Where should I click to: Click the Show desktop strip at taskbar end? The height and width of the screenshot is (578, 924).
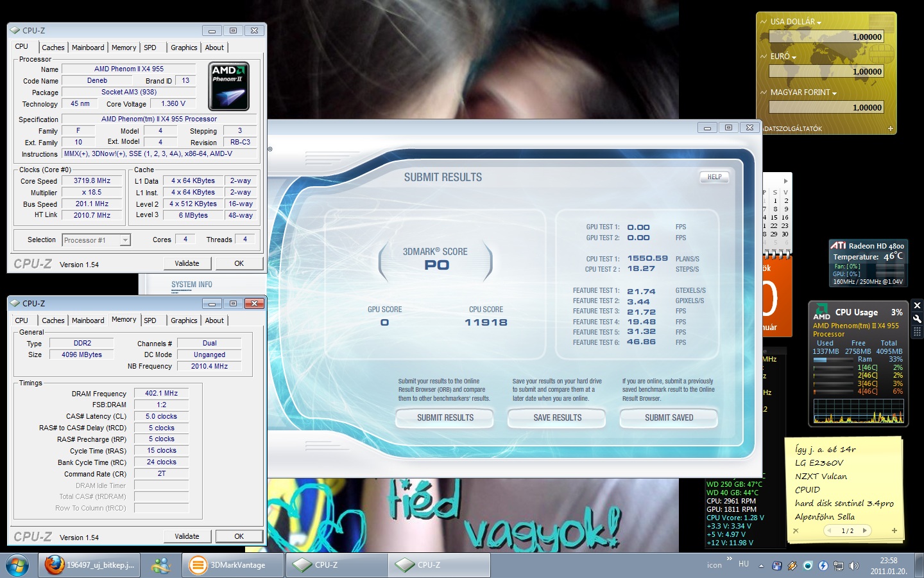coord(920,565)
